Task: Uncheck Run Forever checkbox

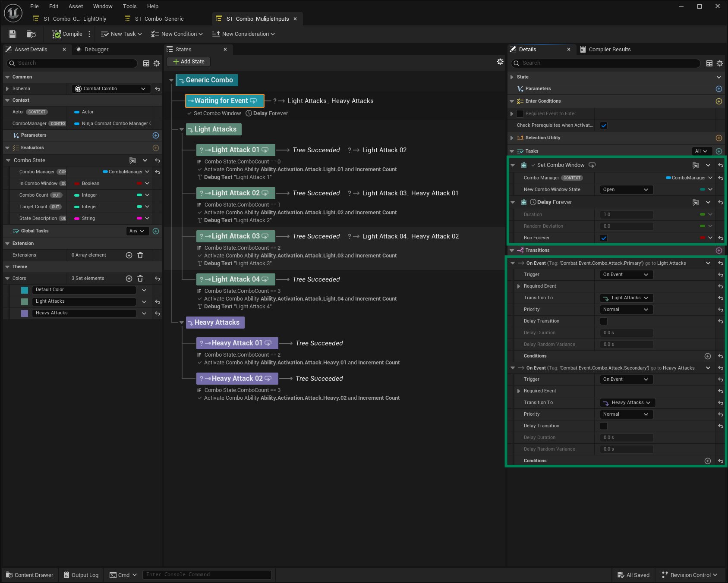Action: coord(604,238)
